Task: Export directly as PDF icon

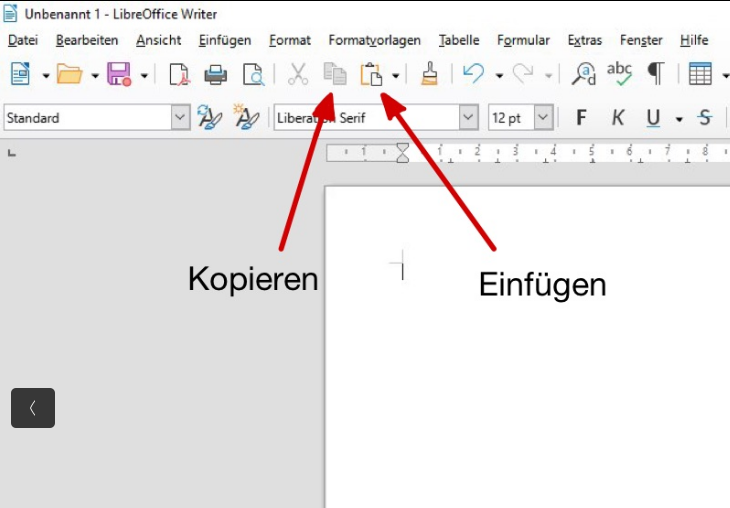Action: [179, 75]
